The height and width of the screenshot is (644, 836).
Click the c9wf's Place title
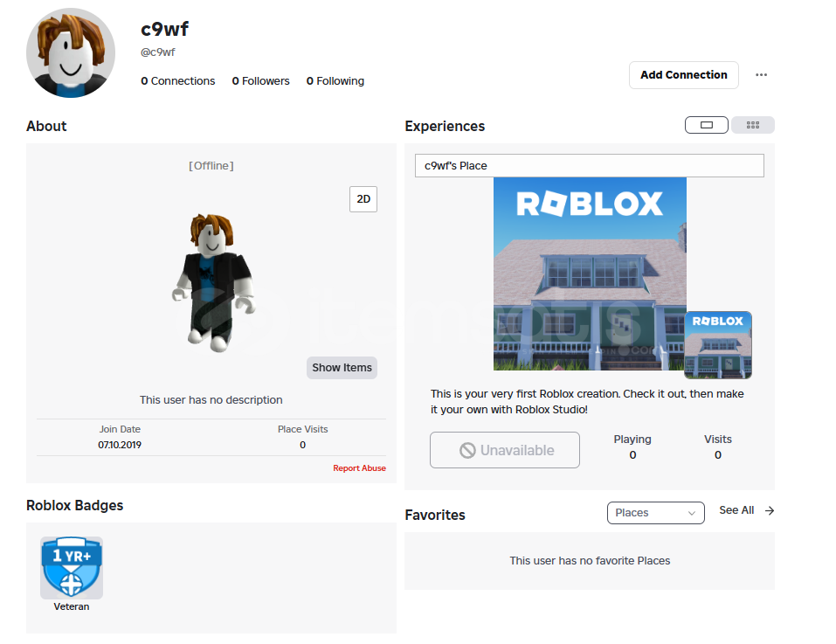(455, 165)
